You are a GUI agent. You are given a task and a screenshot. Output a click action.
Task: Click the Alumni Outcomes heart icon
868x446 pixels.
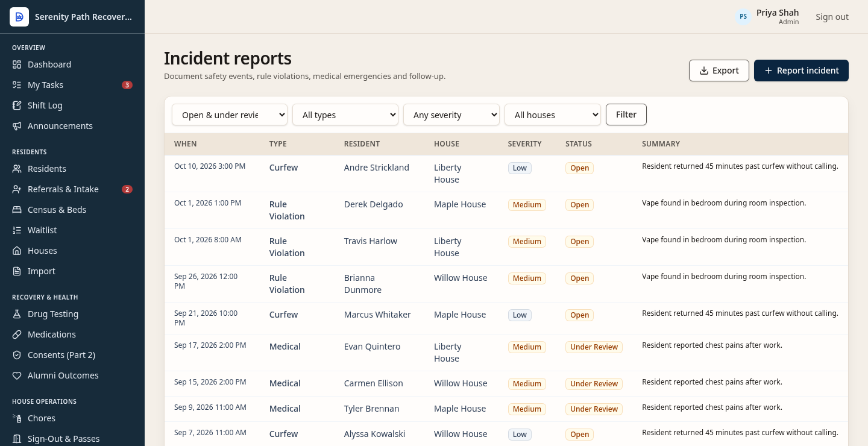[x=17, y=375]
